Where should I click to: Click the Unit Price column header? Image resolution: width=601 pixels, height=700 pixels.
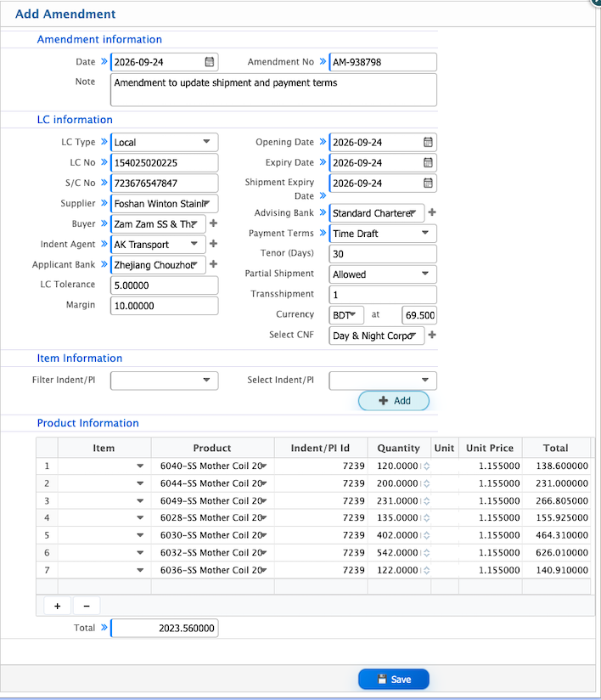490,448
